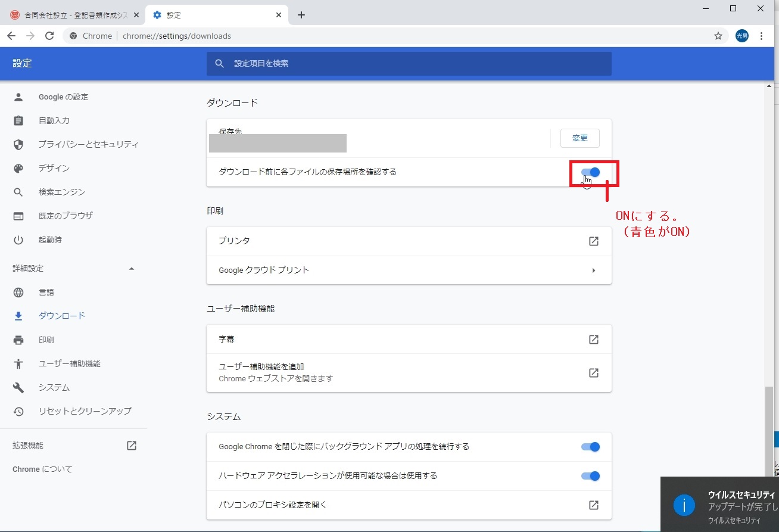Screen dimensions: 779x532
Task: Open Chrome について link
Action: (x=42, y=469)
